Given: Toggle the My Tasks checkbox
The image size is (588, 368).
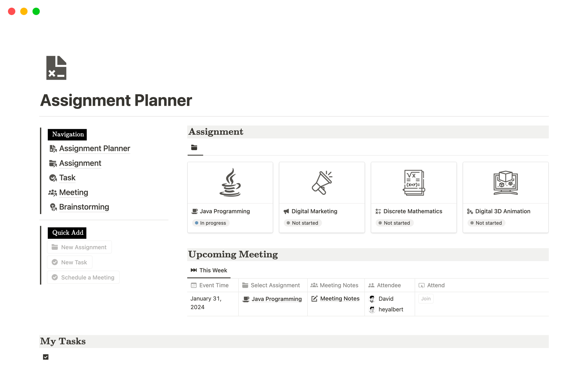Looking at the screenshot, I should [46, 357].
